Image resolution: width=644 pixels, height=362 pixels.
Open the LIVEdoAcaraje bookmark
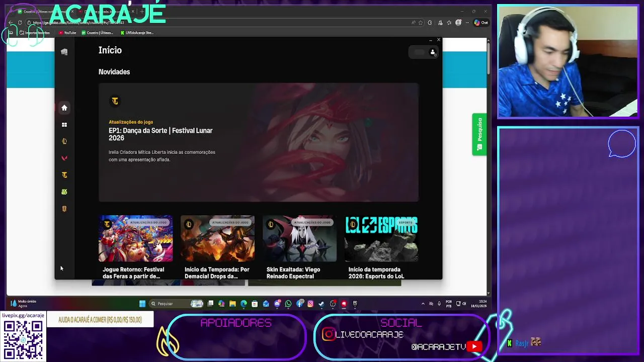click(x=137, y=33)
